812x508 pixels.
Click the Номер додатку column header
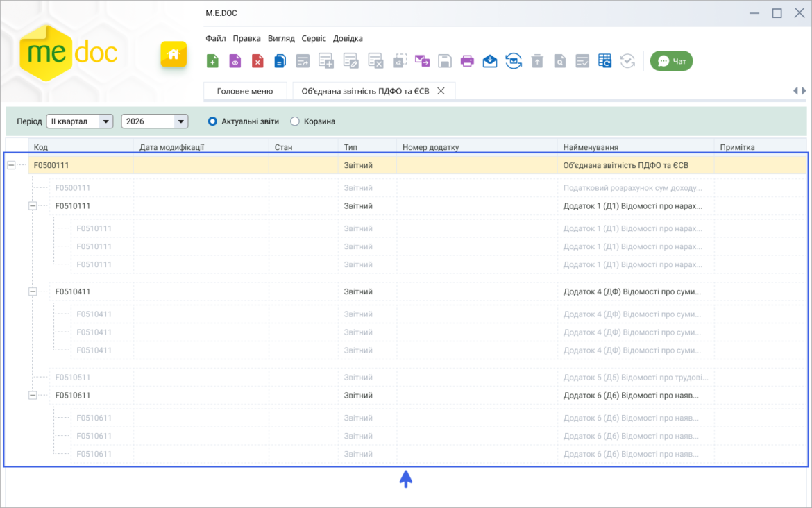pyautogui.click(x=477, y=147)
